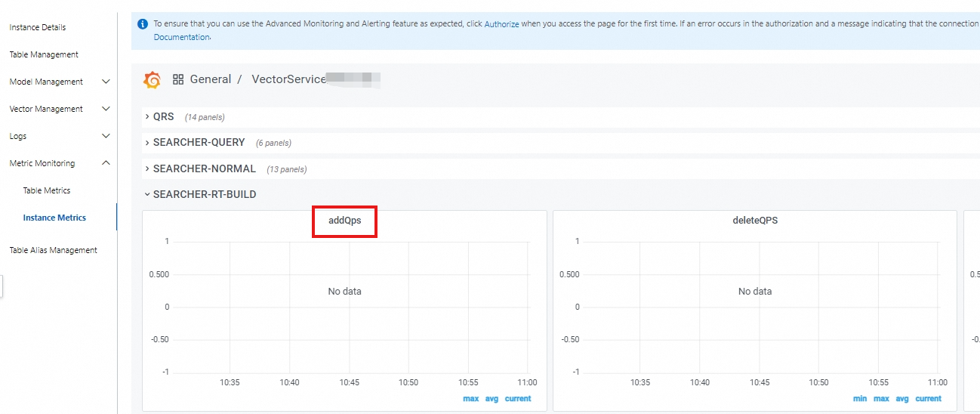This screenshot has height=414, width=980.
Task: Open the addQps panel title menu
Action: (x=345, y=221)
